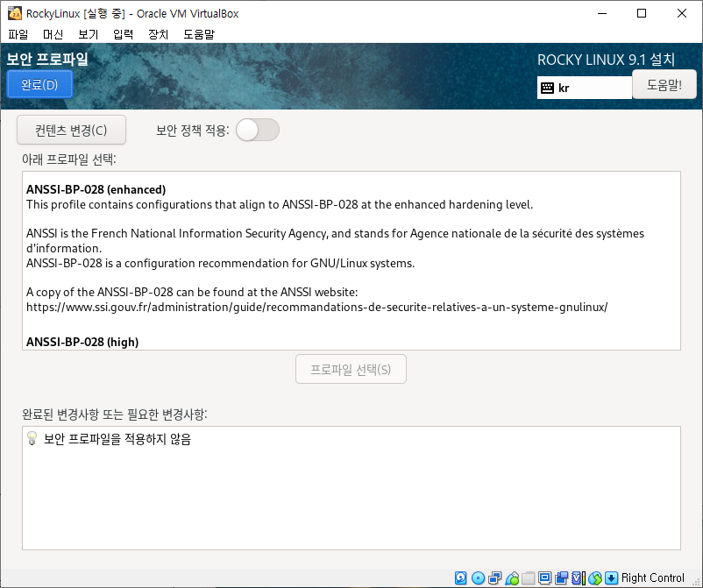Click the keyboard icon beside kr
Image resolution: width=703 pixels, height=588 pixels.
548,88
